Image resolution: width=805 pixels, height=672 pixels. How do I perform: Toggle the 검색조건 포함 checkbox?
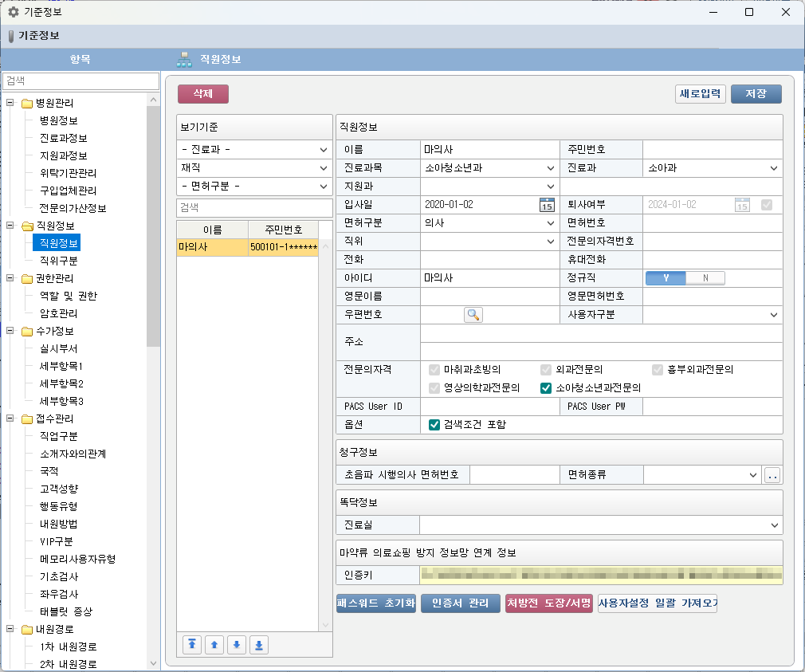[x=434, y=425]
